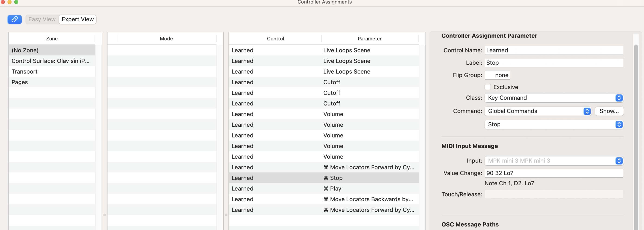Click the Value Change field
The image size is (644, 230).
click(x=553, y=173)
